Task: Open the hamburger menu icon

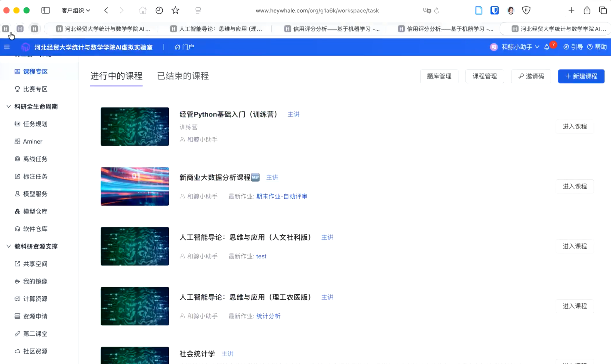Action: [x=7, y=47]
